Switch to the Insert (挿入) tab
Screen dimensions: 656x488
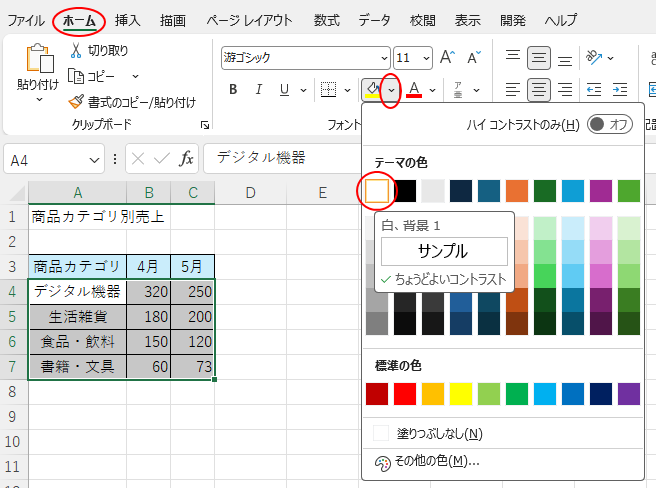click(128, 21)
